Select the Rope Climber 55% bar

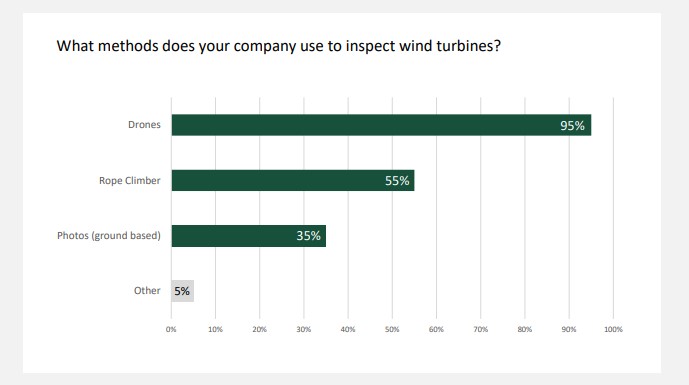293,180
